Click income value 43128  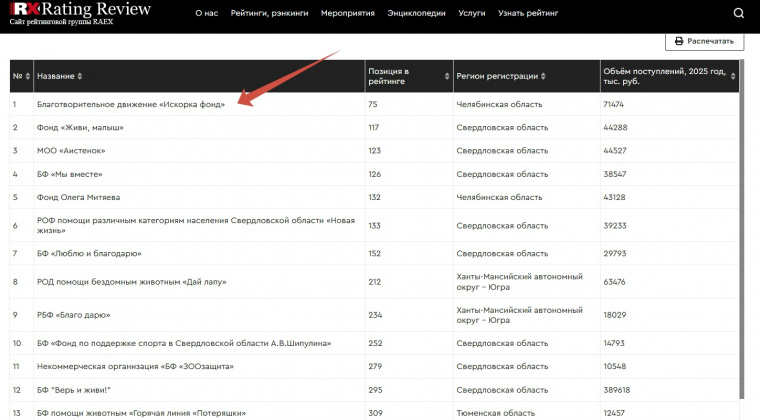click(x=614, y=197)
